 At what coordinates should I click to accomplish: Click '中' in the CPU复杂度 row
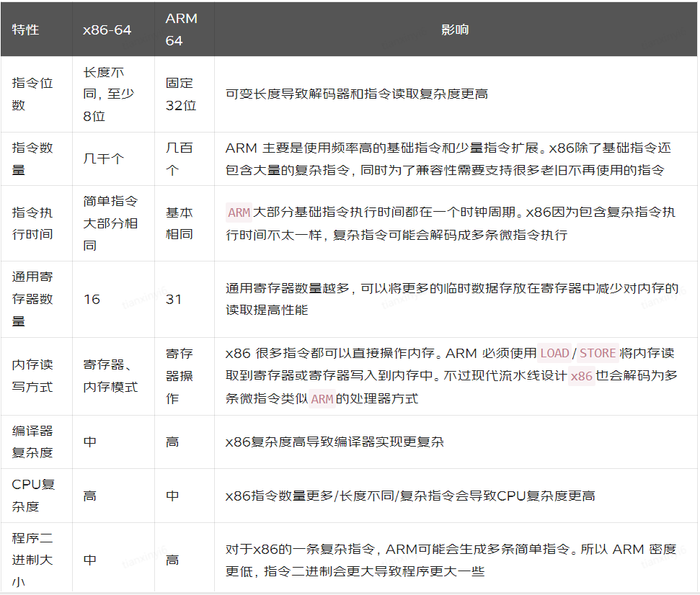(x=172, y=496)
